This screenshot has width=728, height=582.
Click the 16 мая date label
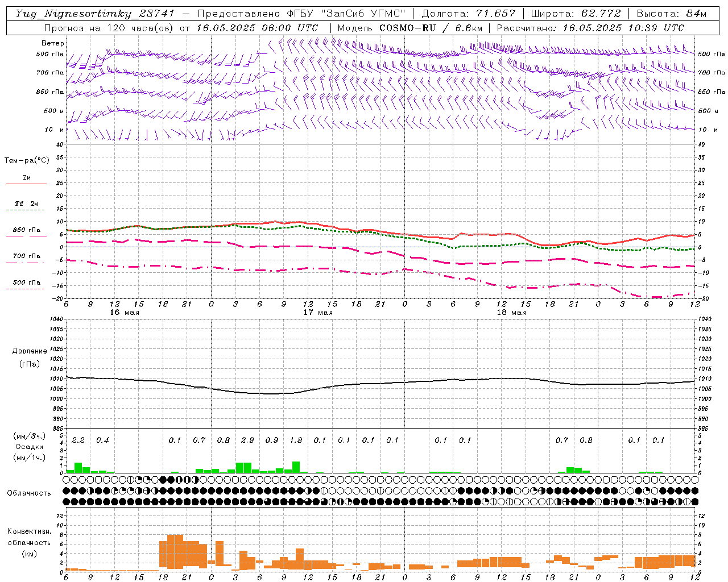124,313
